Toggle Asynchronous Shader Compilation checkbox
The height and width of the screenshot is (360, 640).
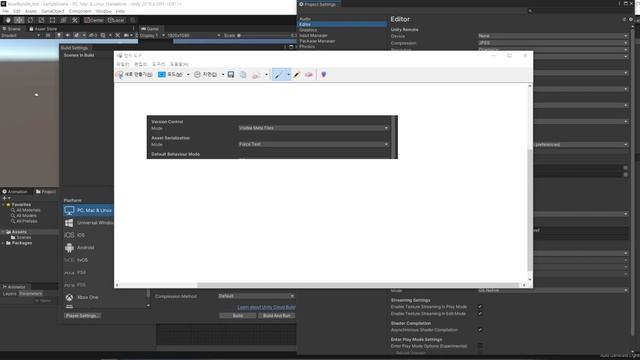coord(480,329)
